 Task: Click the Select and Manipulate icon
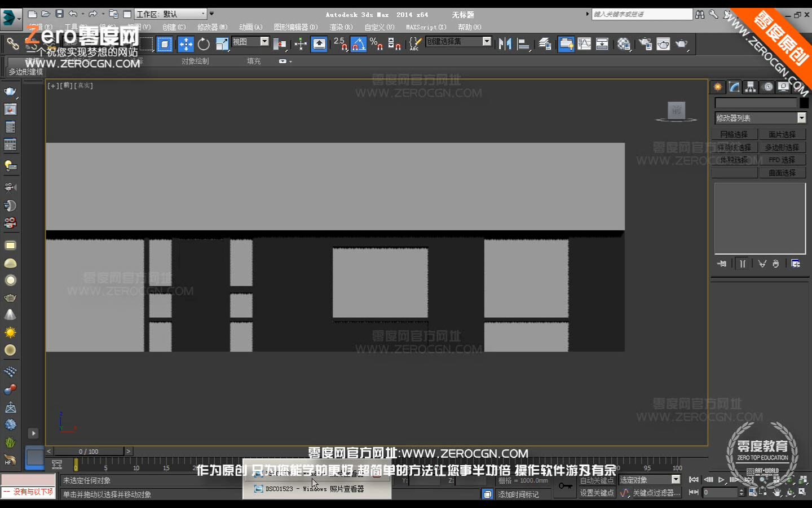point(301,44)
